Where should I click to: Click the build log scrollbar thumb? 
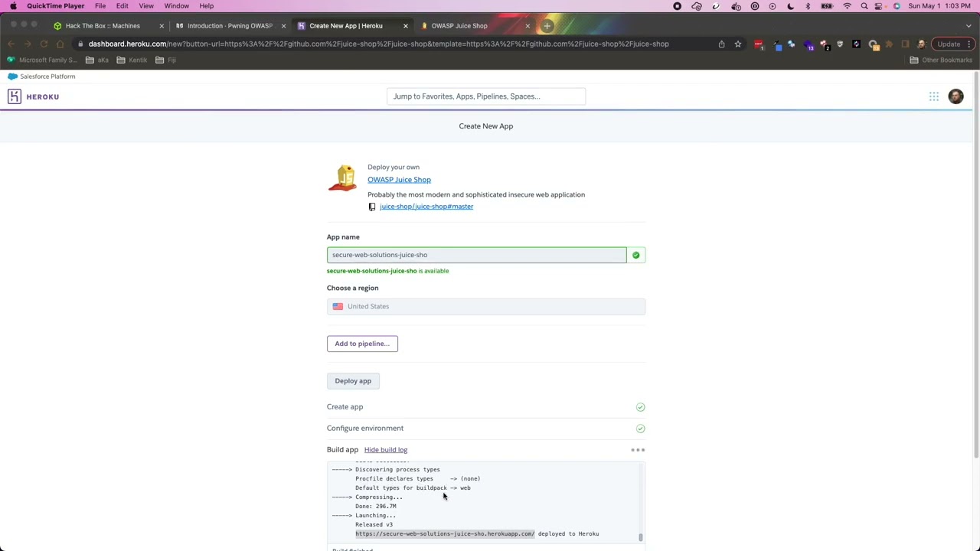tap(641, 537)
